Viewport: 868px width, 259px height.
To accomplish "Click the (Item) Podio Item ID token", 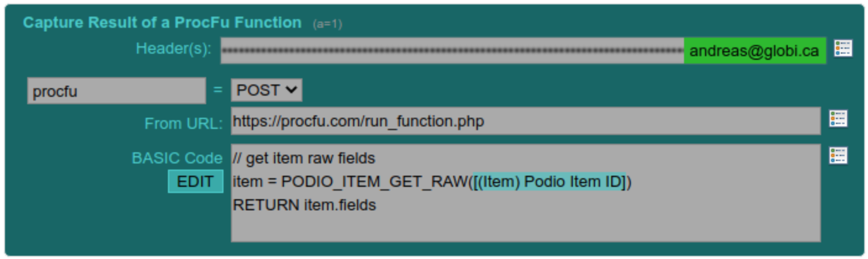I will point(553,182).
